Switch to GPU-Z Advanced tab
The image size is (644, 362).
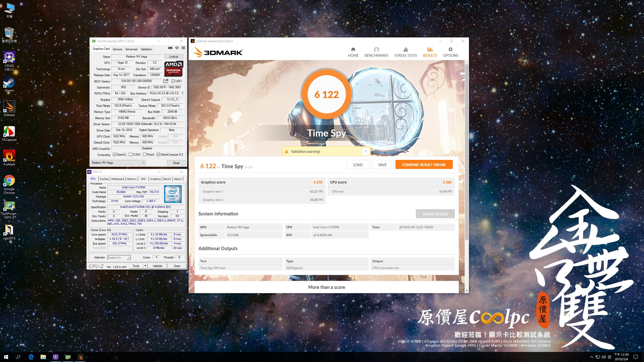[x=131, y=49]
